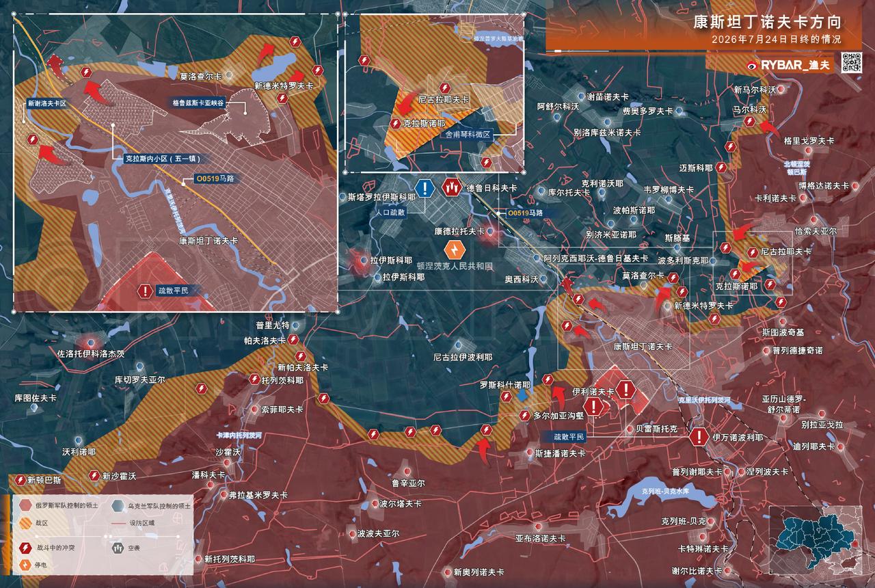Click clash icon right of 莫洛查尔卡 on main map
This screenshot has width=875, height=588.
point(673,277)
